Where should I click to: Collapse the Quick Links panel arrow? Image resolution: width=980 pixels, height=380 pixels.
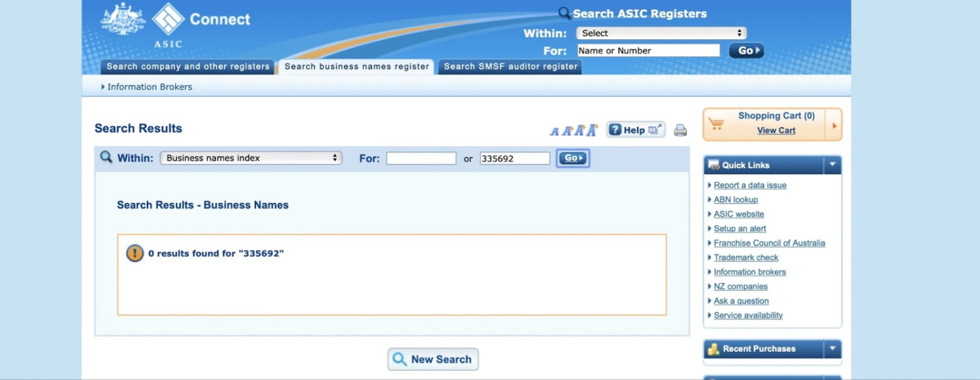pyautogui.click(x=832, y=165)
